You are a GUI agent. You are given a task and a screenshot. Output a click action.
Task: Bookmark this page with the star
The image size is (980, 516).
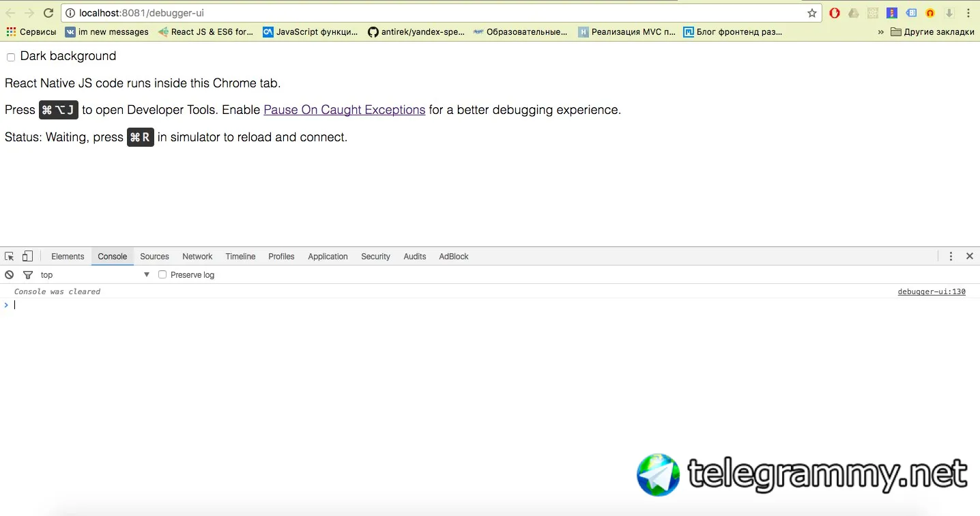(x=812, y=13)
